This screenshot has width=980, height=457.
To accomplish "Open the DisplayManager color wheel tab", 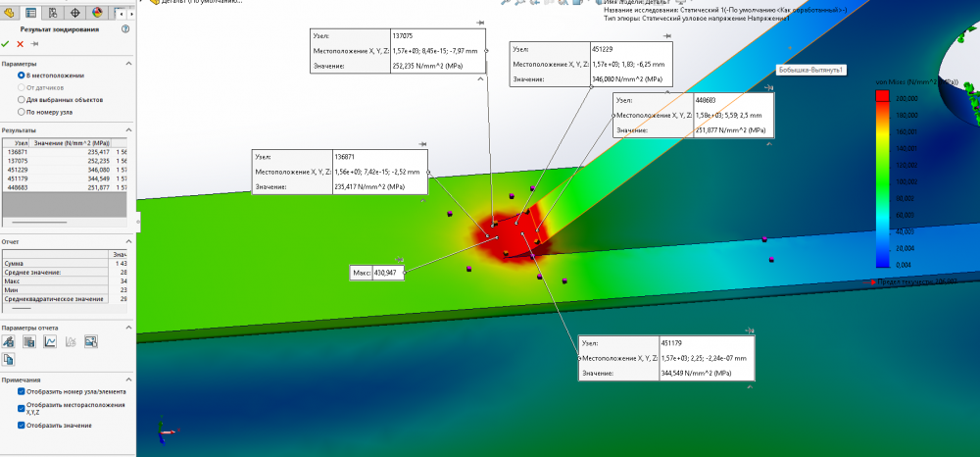I will 97,12.
